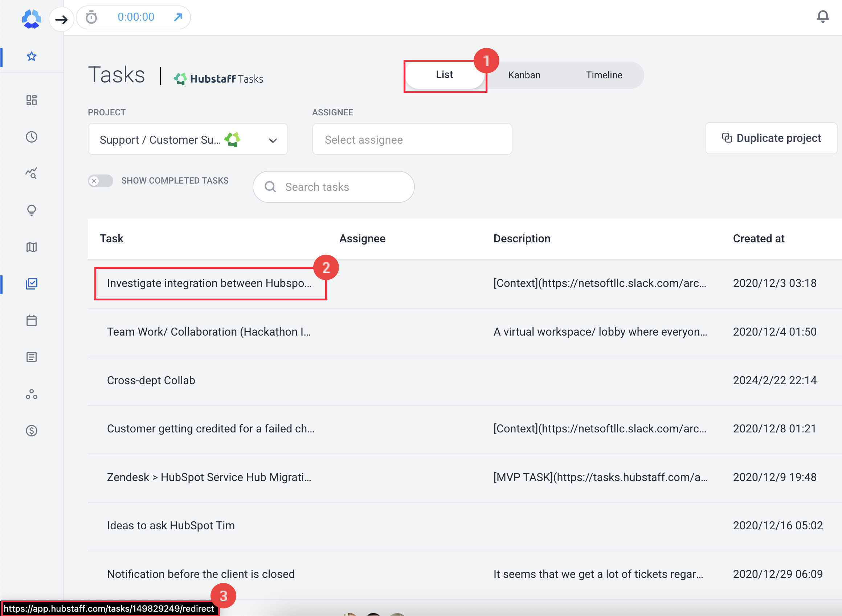The height and width of the screenshot is (616, 842).
Task: Open the timesheets clock icon
Action: pyautogui.click(x=32, y=137)
